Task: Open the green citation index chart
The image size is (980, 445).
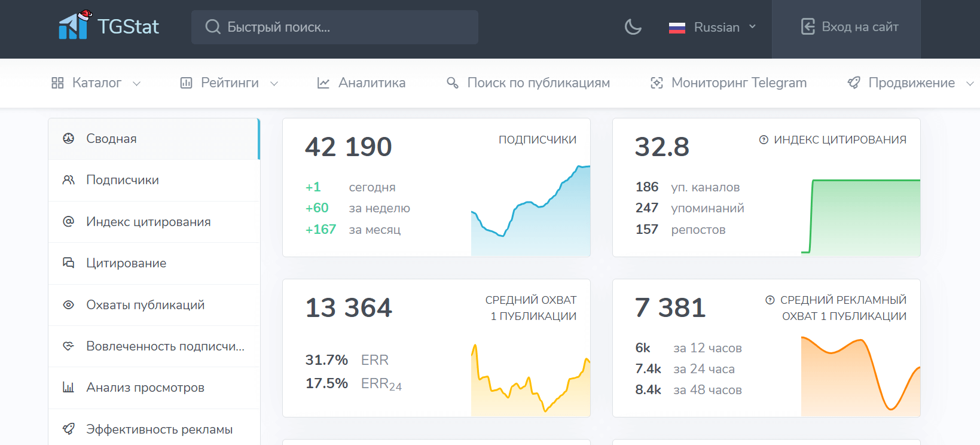Action: [860, 217]
